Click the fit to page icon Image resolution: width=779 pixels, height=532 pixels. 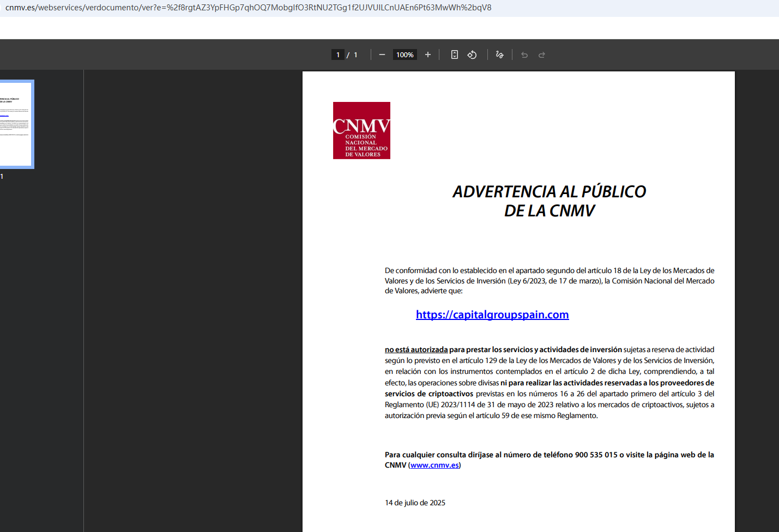[x=455, y=55]
